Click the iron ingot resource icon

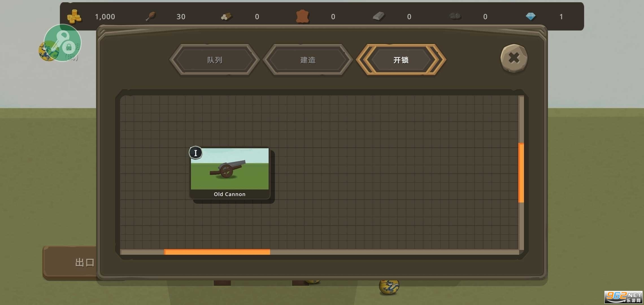[x=379, y=16]
